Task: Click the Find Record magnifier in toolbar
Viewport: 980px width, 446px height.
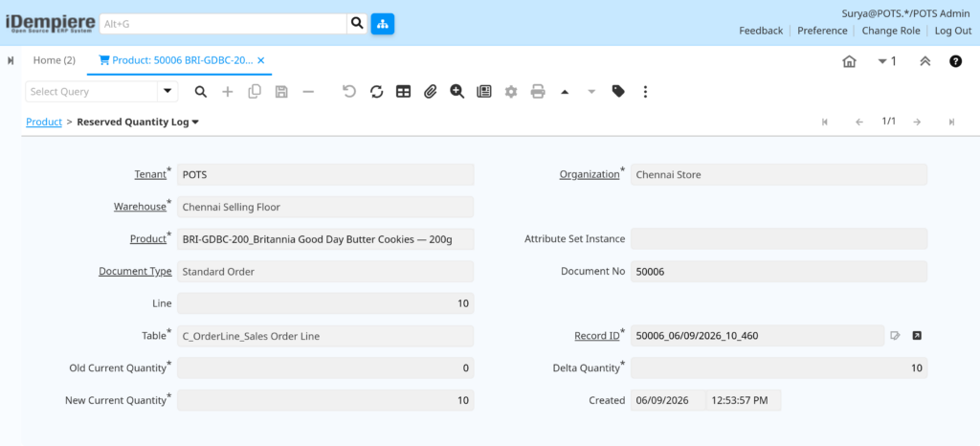Action: [x=201, y=92]
